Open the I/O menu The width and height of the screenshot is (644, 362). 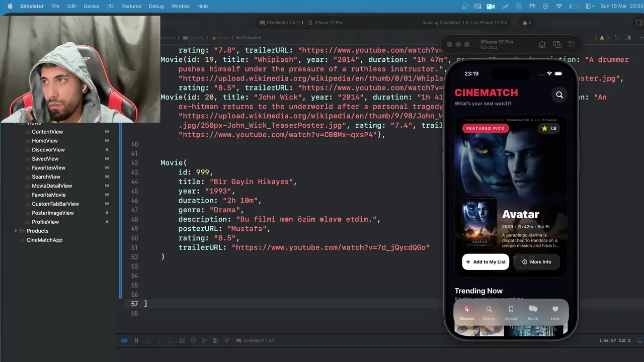[110, 6]
